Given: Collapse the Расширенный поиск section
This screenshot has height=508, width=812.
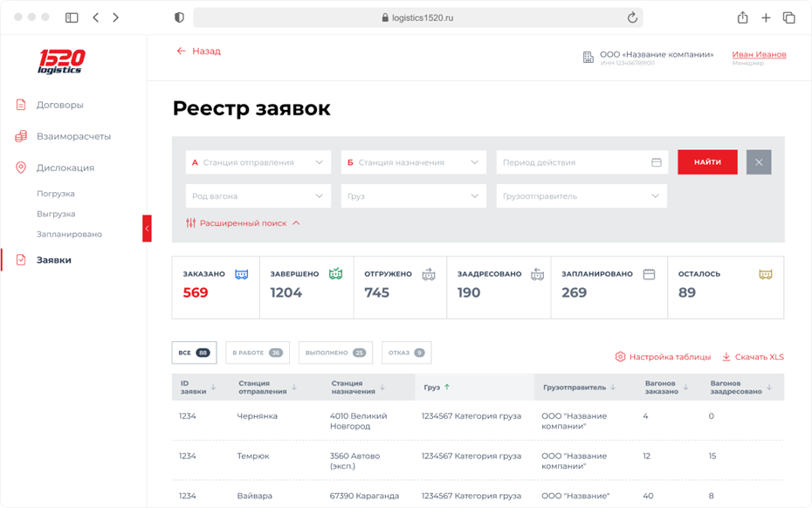Looking at the screenshot, I should point(243,223).
